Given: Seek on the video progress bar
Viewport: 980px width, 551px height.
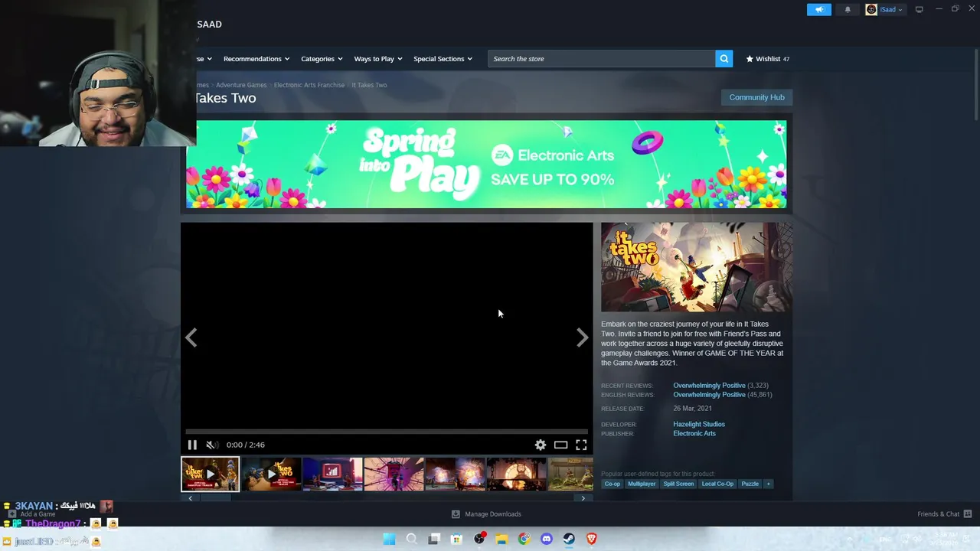Looking at the screenshot, I should click(387, 432).
